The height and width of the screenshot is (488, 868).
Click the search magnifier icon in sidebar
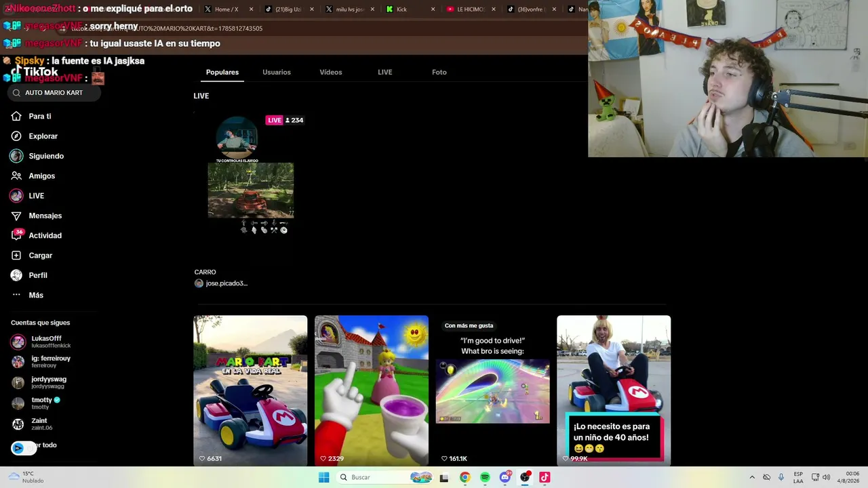point(16,93)
